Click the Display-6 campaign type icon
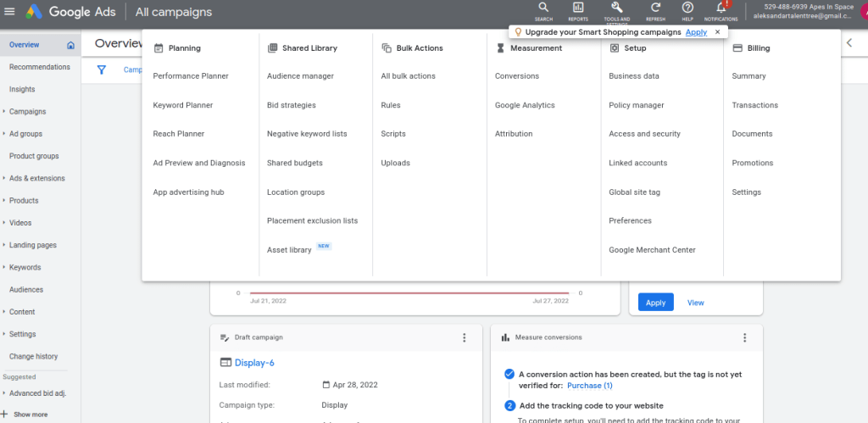Viewport: 868px width, 423px height. pos(225,363)
